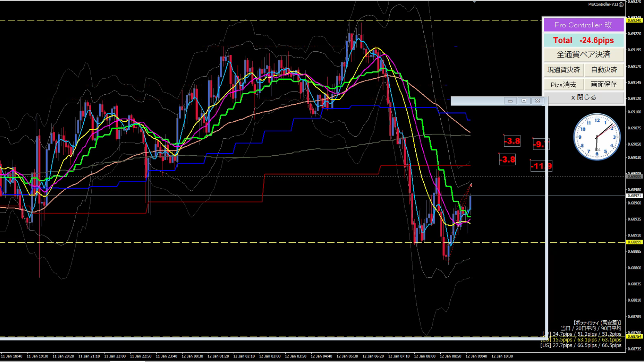Click the 12 Jan 05:30 time axis label
This screenshot has width=644, height=362.
point(347,356)
